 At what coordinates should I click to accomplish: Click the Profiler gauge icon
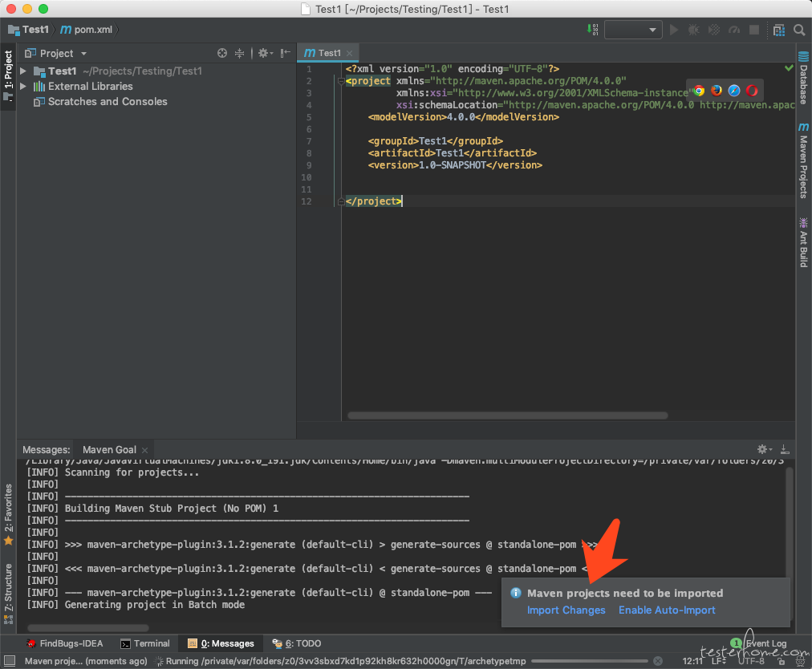(x=734, y=30)
